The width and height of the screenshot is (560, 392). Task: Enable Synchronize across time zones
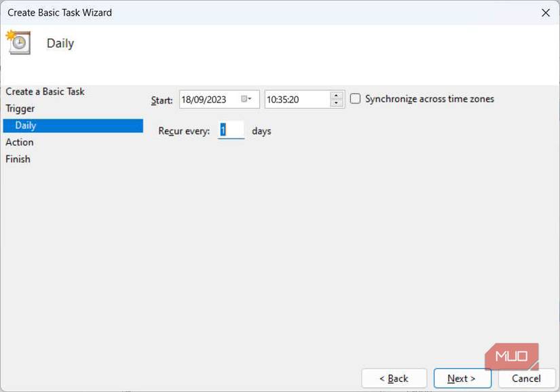pyautogui.click(x=354, y=98)
